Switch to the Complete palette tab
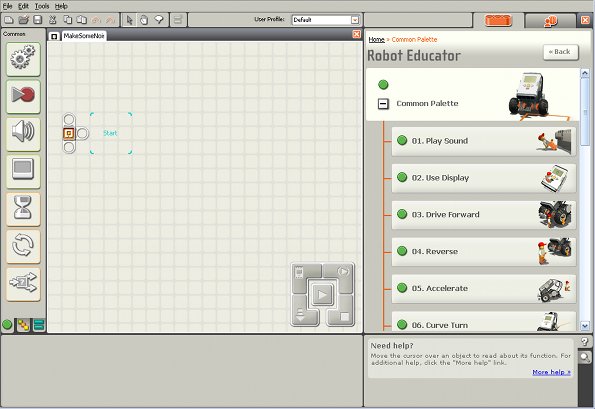Screen dimensions: 595x409 tap(23, 325)
